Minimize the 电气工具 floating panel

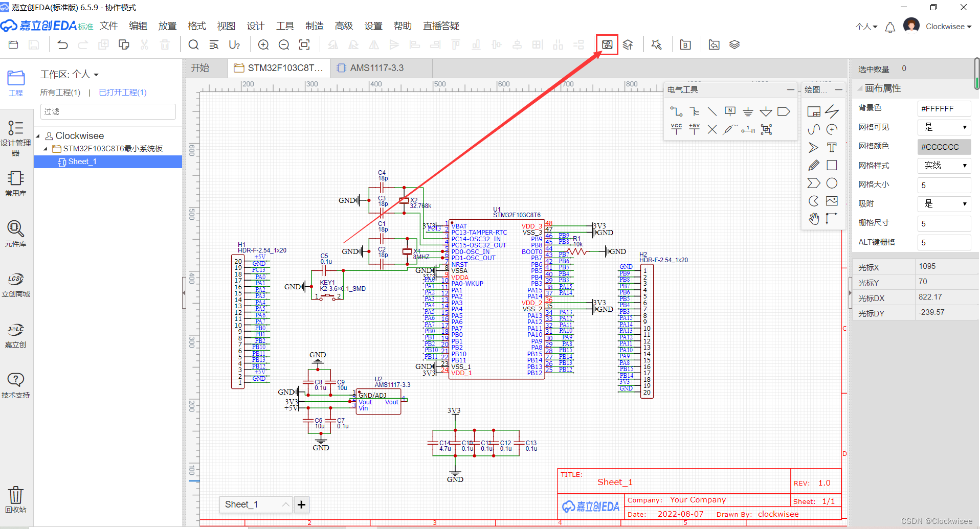point(790,89)
